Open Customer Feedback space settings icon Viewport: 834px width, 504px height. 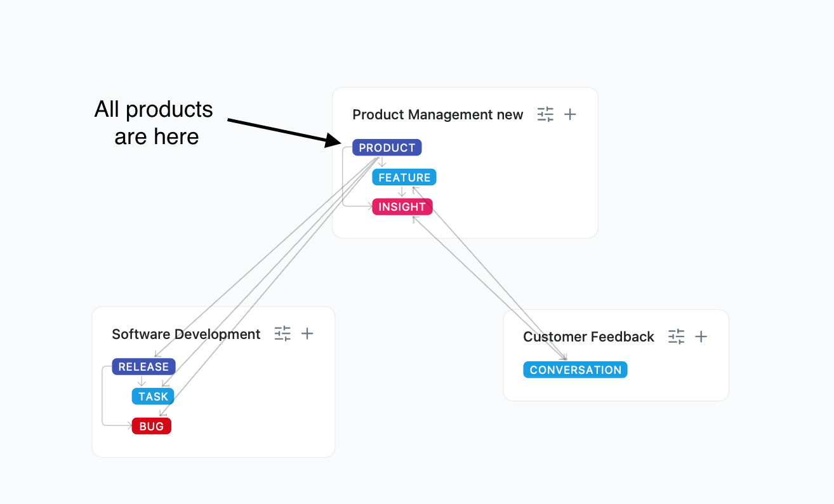pos(677,336)
